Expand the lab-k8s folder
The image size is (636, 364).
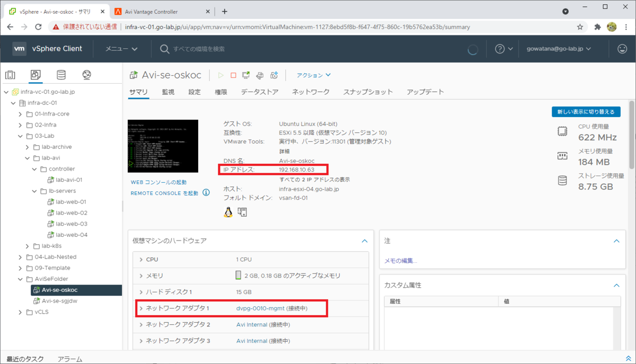tap(28, 246)
